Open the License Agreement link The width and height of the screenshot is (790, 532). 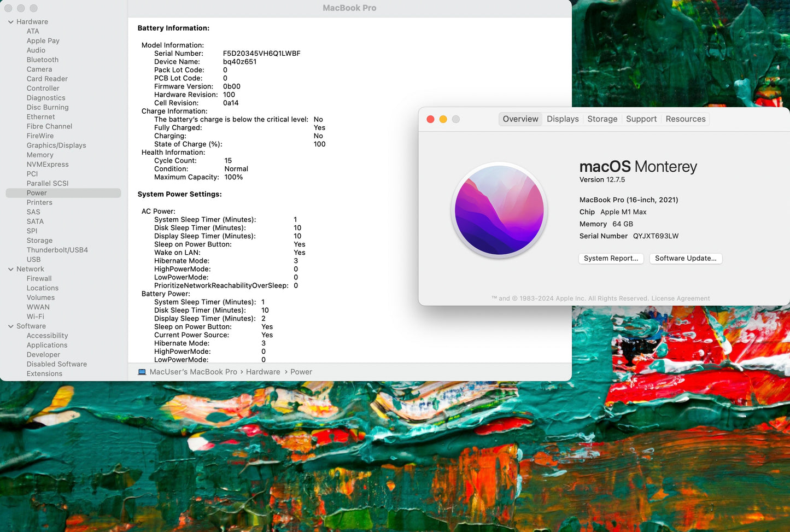point(680,299)
